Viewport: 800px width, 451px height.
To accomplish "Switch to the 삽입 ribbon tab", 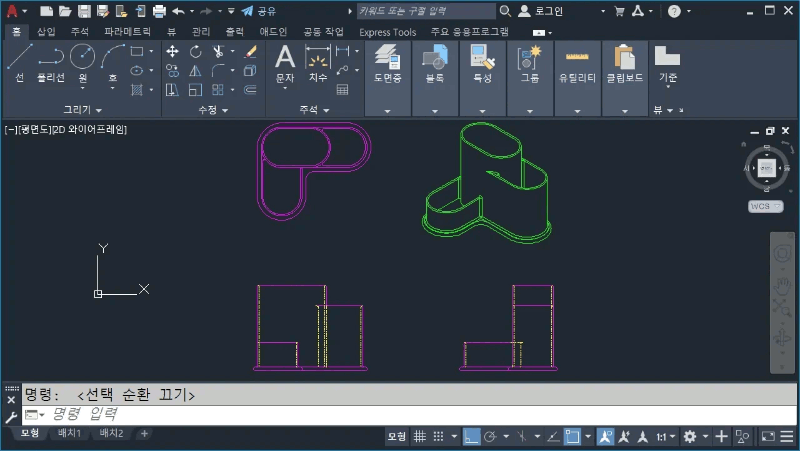I will (46, 32).
